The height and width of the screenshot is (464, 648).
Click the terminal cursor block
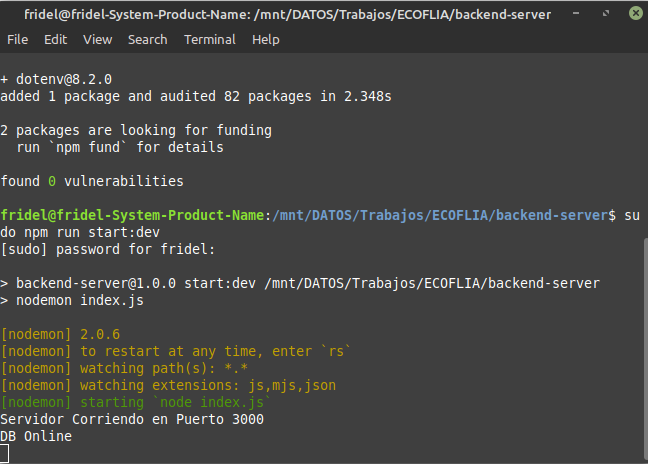(4, 453)
